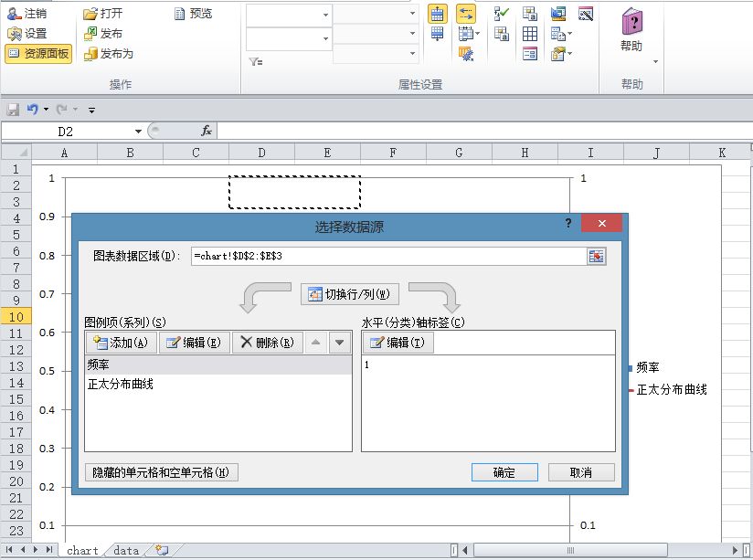Image resolution: width=753 pixels, height=560 pixels.
Task: Click the dialog question mark help
Action: coord(568,223)
